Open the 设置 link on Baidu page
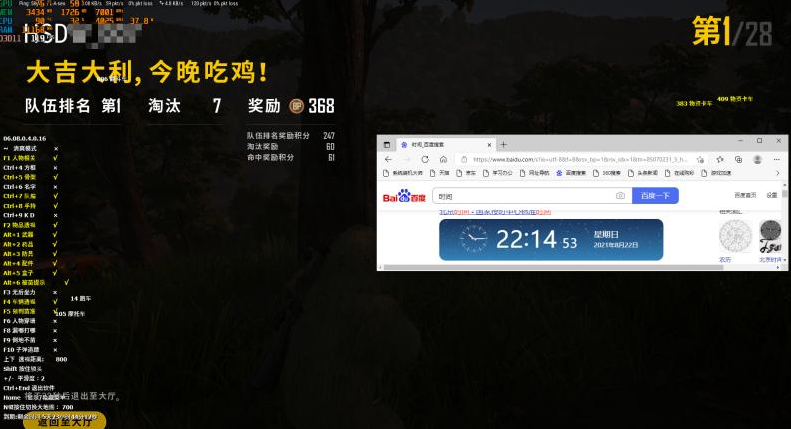791x429 pixels. (x=772, y=195)
